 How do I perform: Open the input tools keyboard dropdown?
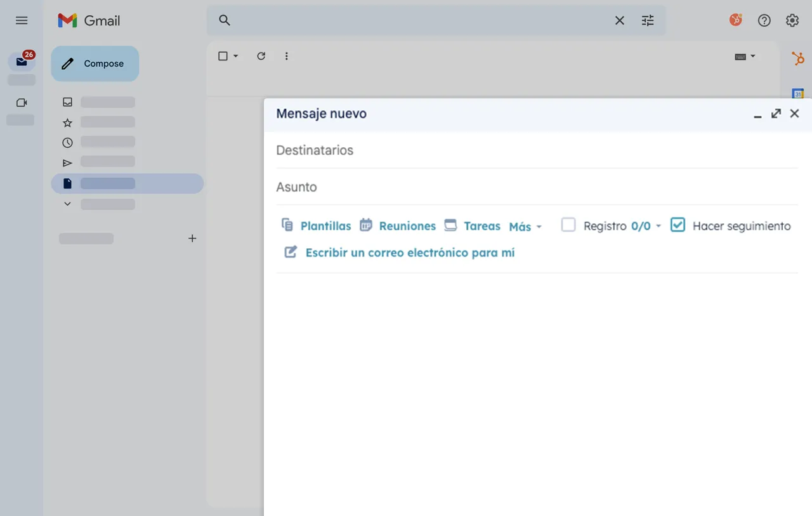745,56
